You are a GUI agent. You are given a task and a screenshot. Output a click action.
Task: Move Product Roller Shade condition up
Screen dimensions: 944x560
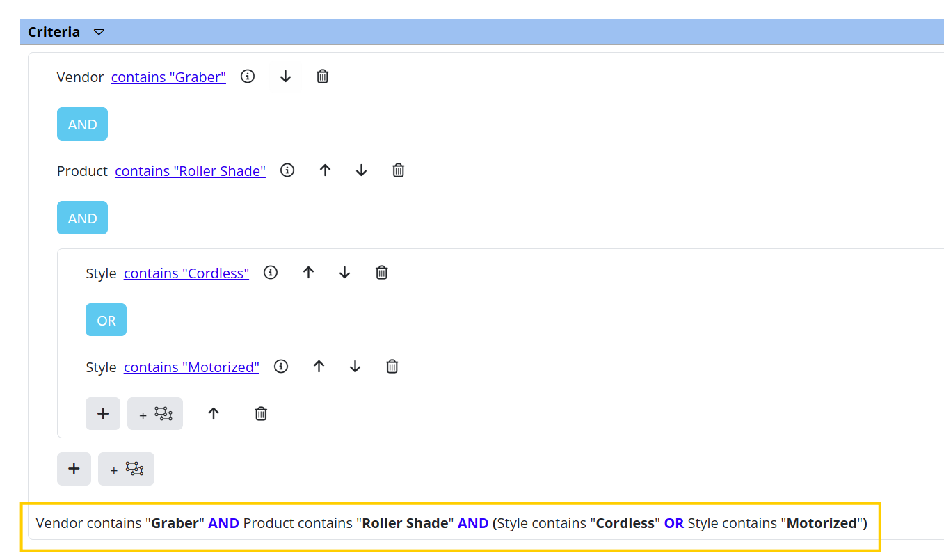pyautogui.click(x=325, y=170)
